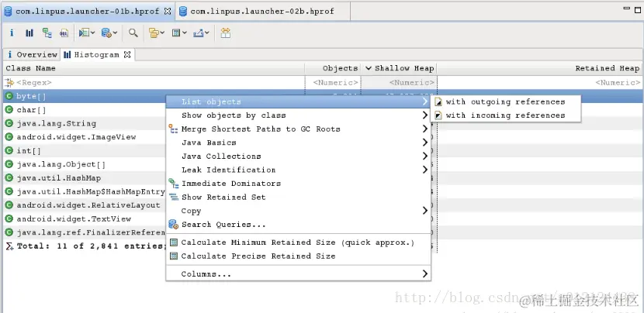The width and height of the screenshot is (644, 313).
Task: Click the class icon beside java.util.HashMap
Action: pos(9,178)
